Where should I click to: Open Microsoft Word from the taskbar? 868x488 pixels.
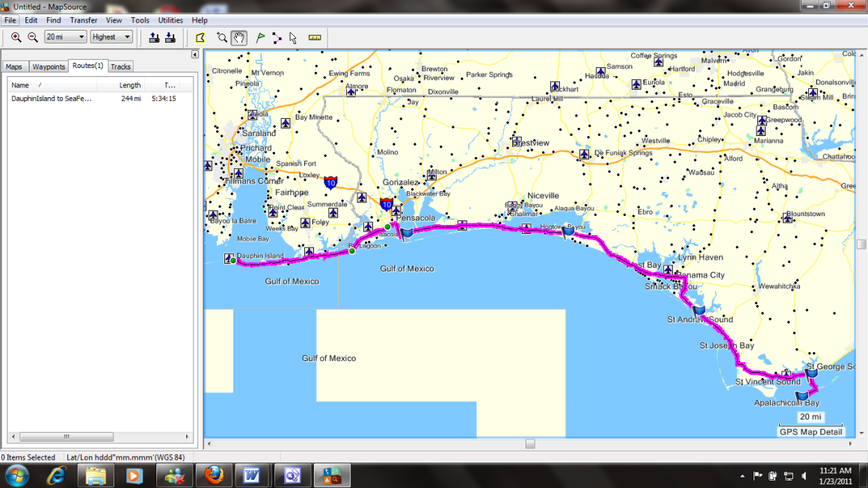click(x=252, y=476)
